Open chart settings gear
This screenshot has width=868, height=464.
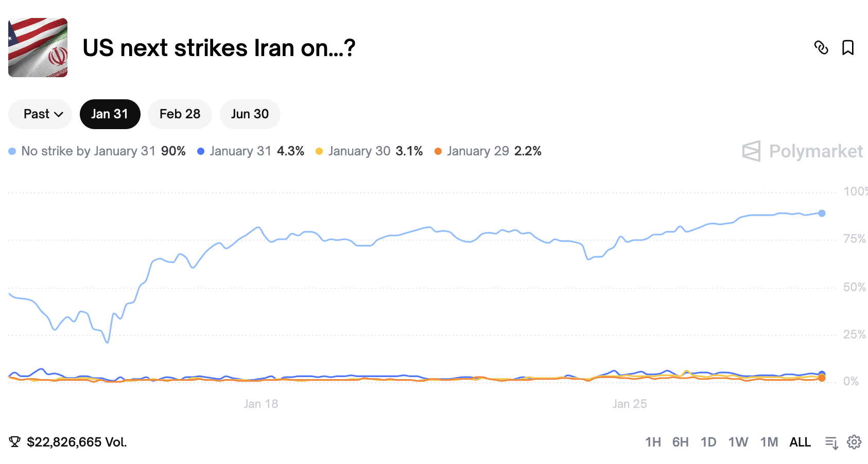[854, 442]
